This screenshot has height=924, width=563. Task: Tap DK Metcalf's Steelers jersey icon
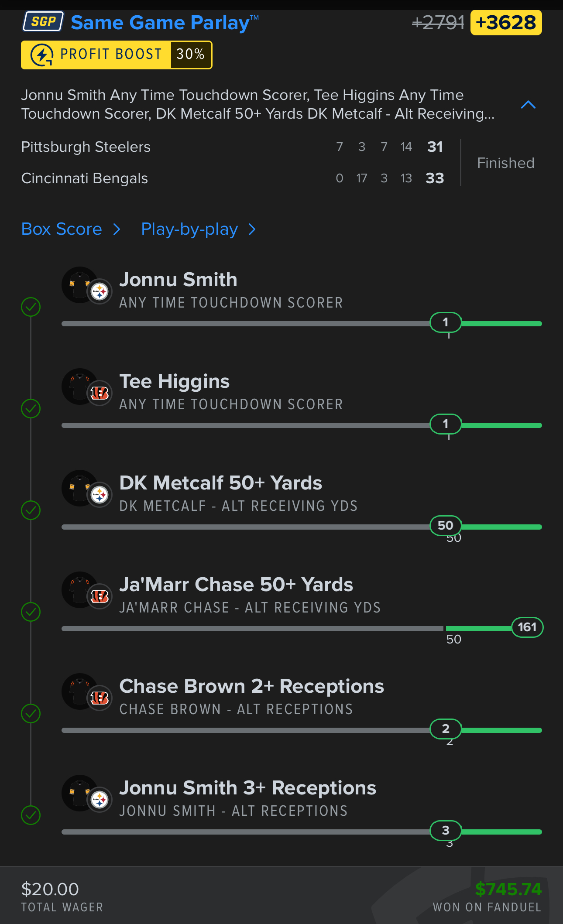(81, 488)
